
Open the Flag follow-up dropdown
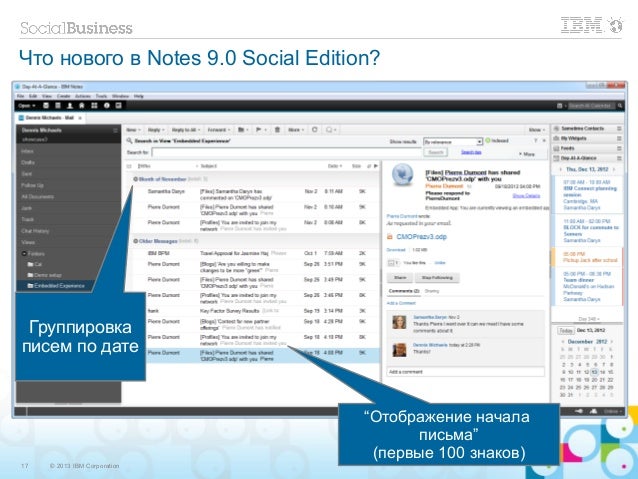point(261,130)
